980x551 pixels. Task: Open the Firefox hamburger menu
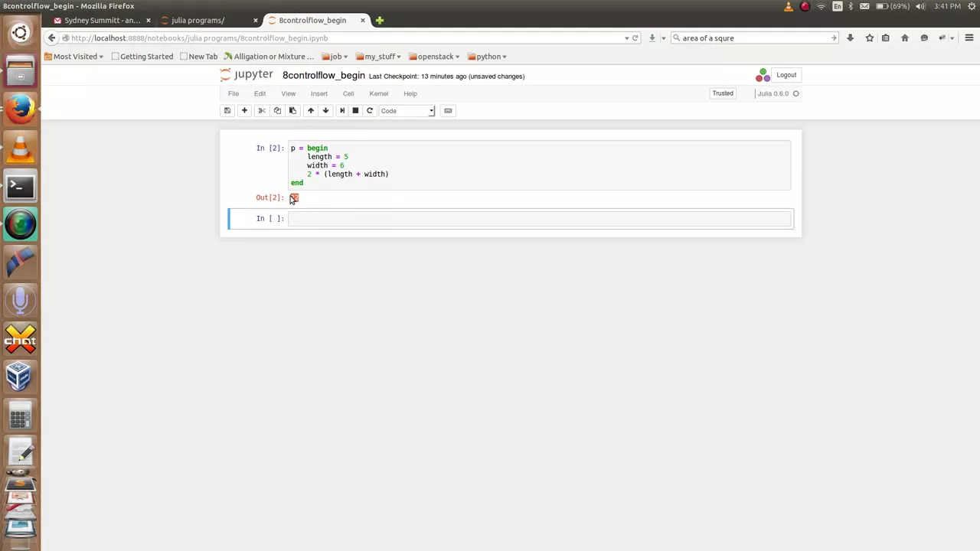coord(969,37)
